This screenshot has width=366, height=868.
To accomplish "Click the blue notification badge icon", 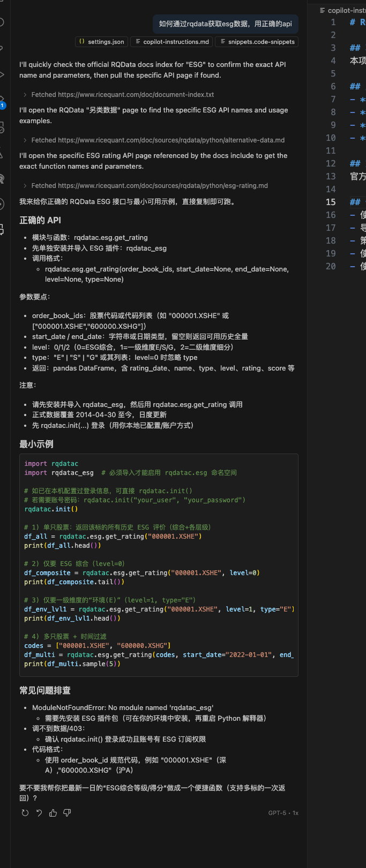I will tap(2, 105).
